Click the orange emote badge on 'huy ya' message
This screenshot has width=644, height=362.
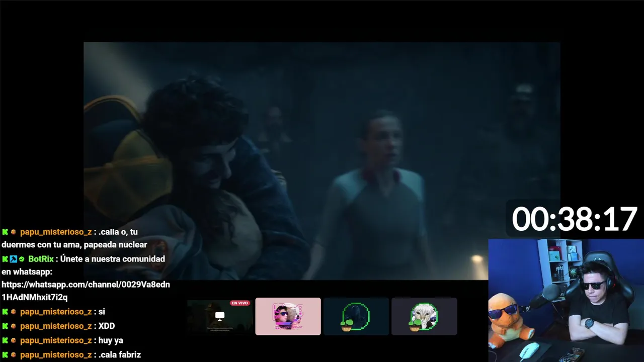tap(14, 340)
